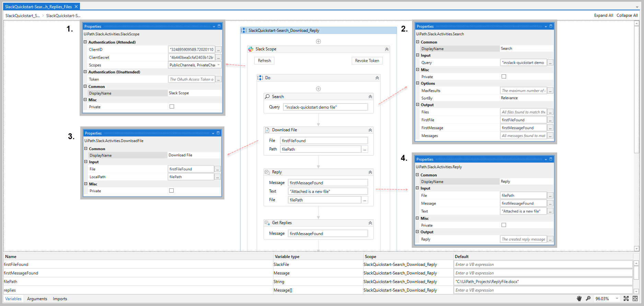
Task: Collapse the Search activity
Action: (x=370, y=97)
